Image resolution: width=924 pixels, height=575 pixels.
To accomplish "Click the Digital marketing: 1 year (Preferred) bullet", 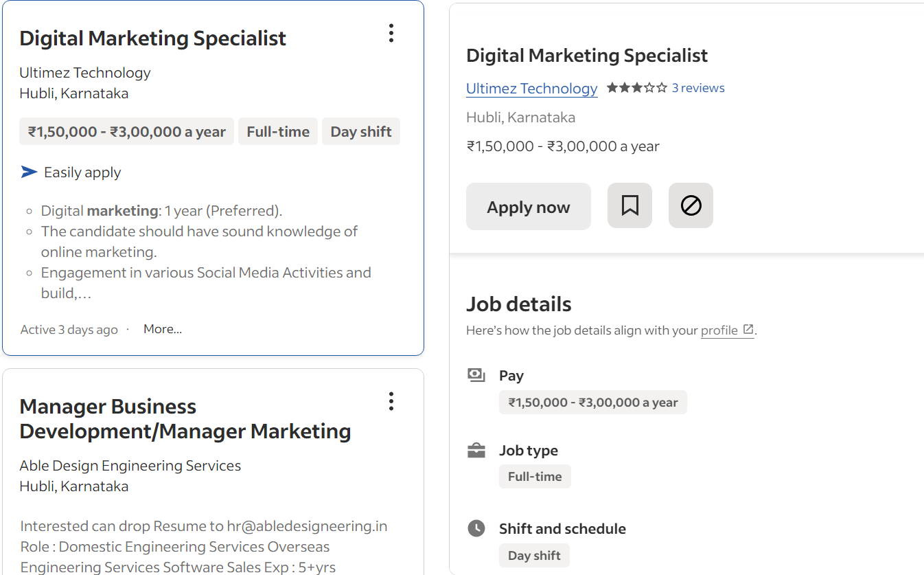I will click(161, 211).
